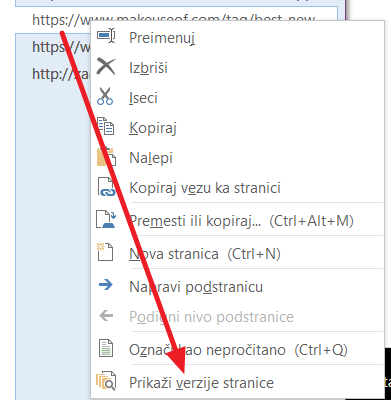Screen dimensions: 391x400
Task: Click the Kopiraj copy pages icon
Action: pyautogui.click(x=106, y=126)
